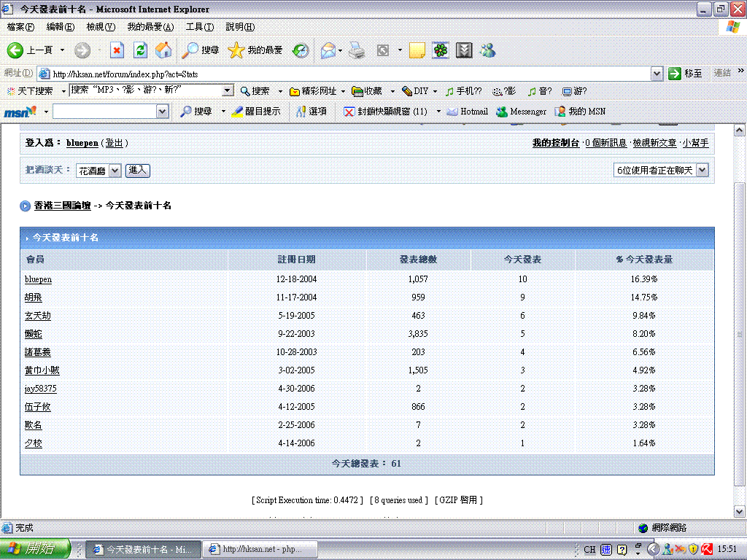Go back with the 上一頁 arrow
Image resolution: width=747 pixels, height=560 pixels.
tap(29, 50)
